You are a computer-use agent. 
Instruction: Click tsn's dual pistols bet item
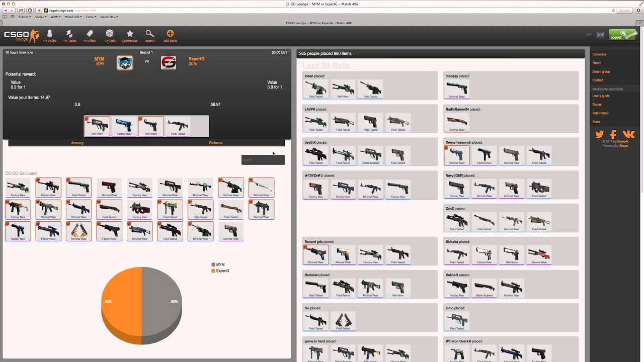343,320
